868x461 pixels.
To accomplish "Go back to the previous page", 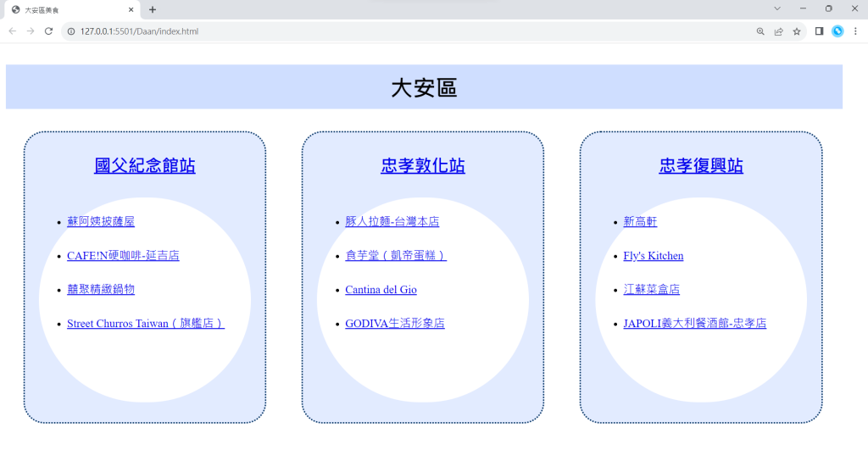I will [x=12, y=31].
